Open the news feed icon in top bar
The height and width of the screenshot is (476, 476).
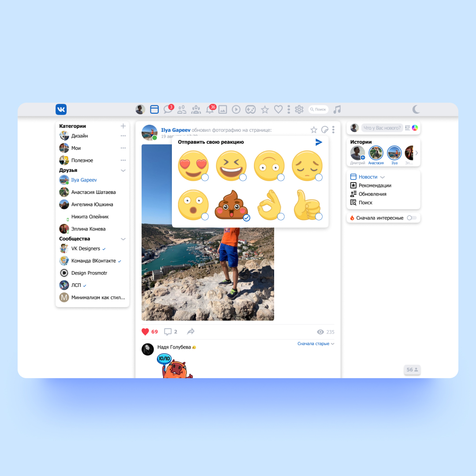[x=154, y=109]
